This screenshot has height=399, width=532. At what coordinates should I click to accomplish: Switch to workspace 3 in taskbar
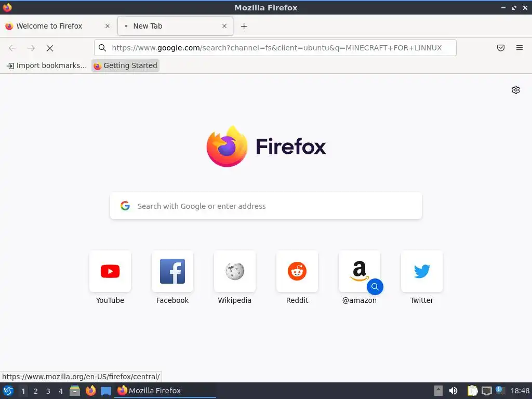click(48, 391)
